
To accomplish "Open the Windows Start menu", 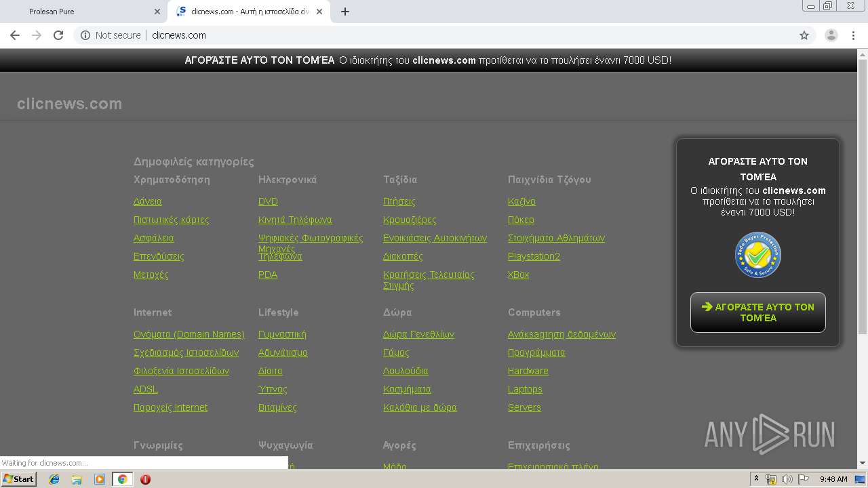I will click(x=18, y=479).
